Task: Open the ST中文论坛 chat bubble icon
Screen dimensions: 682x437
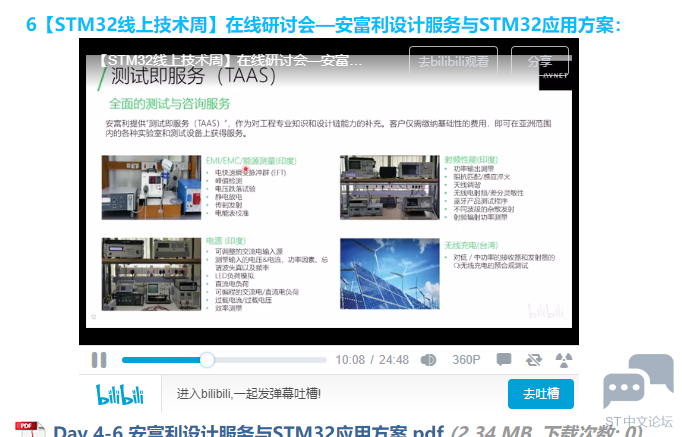Action: tap(639, 382)
